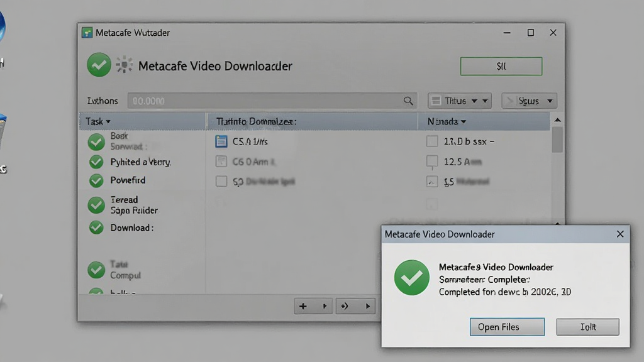Click the green check beside Bodk Sorwrad
This screenshot has width=644, height=362.
tap(96, 141)
